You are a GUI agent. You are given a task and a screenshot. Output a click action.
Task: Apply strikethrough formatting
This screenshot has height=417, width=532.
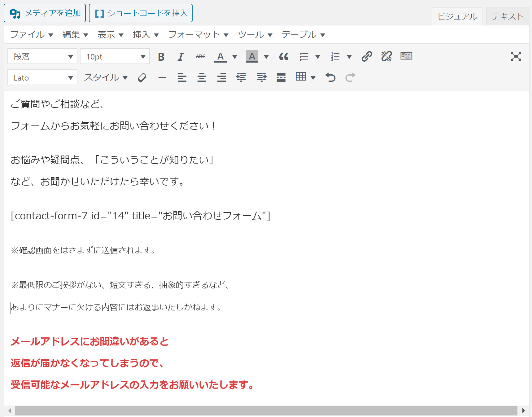(x=201, y=57)
